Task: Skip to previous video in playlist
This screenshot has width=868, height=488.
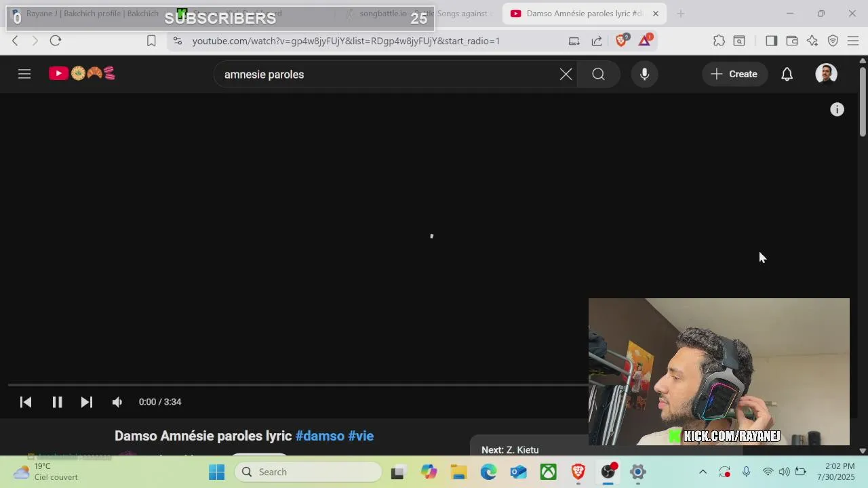Action: 26,402
